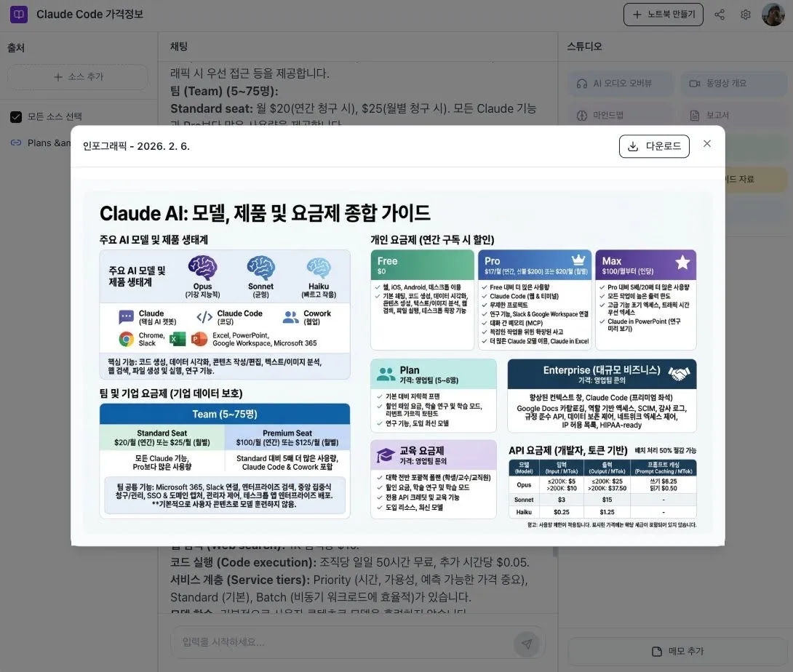Click the Standard seat pricing text in chat

353,108
